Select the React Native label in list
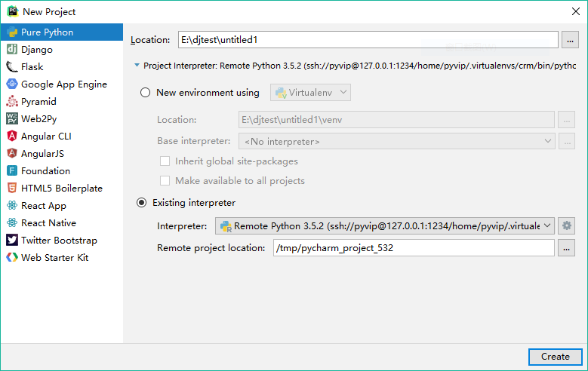This screenshot has width=588, height=371. click(x=49, y=223)
